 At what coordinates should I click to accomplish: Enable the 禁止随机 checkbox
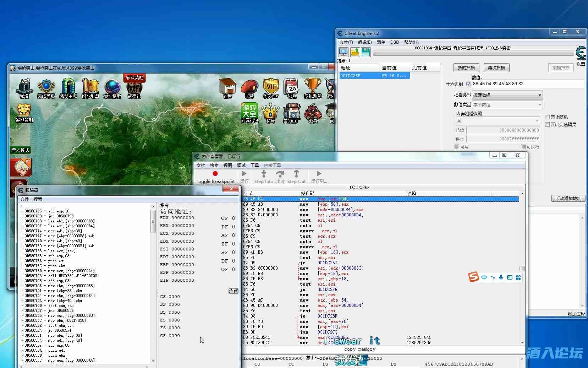pyautogui.click(x=548, y=117)
